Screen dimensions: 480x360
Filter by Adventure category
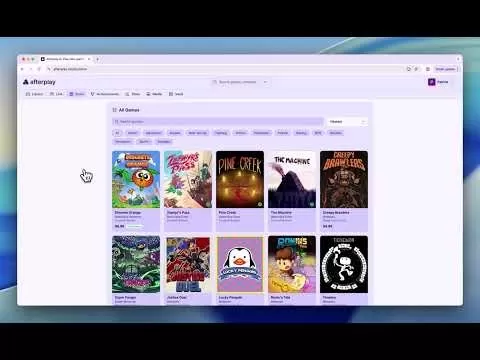(x=153, y=133)
